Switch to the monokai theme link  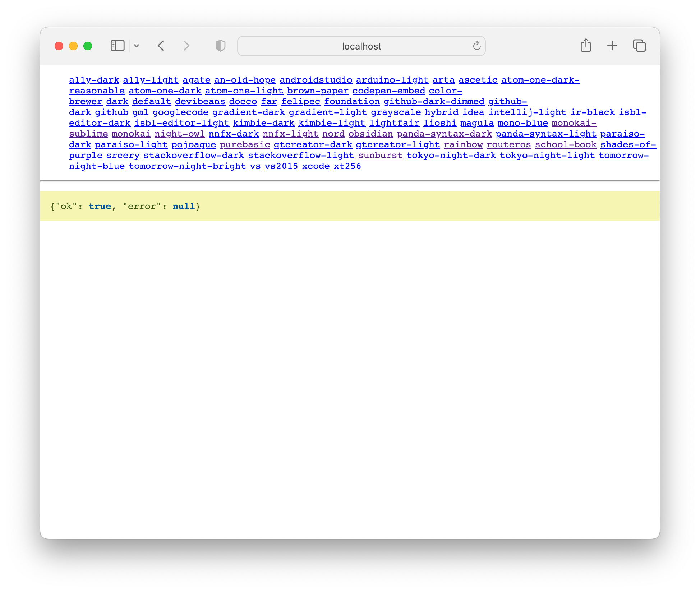(x=131, y=134)
